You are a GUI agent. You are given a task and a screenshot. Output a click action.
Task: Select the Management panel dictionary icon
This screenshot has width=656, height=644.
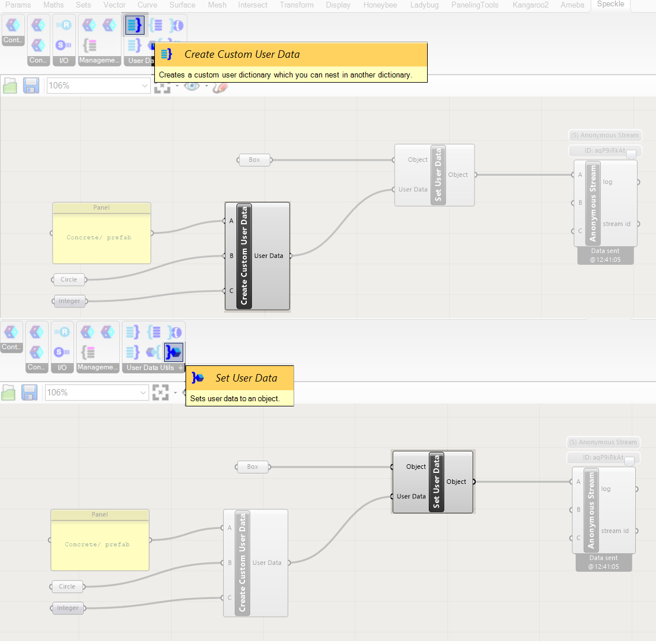click(88, 44)
